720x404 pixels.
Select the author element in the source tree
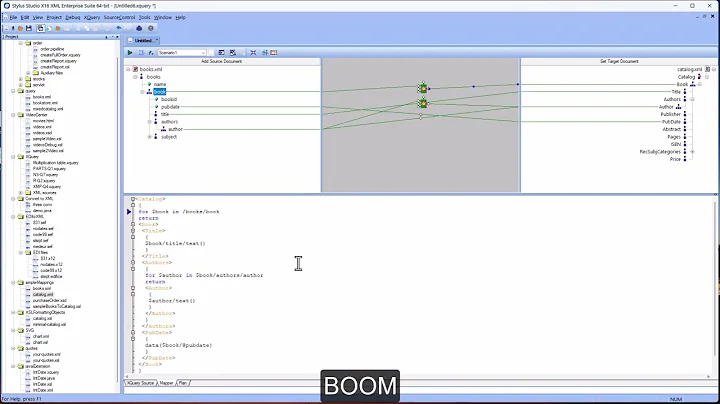175,129
